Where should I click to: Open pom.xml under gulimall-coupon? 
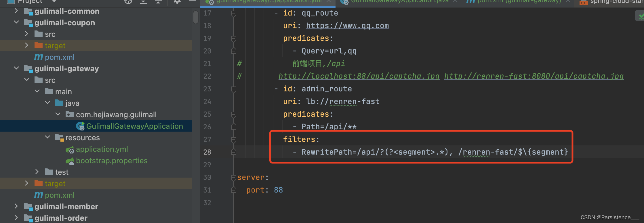pos(60,57)
